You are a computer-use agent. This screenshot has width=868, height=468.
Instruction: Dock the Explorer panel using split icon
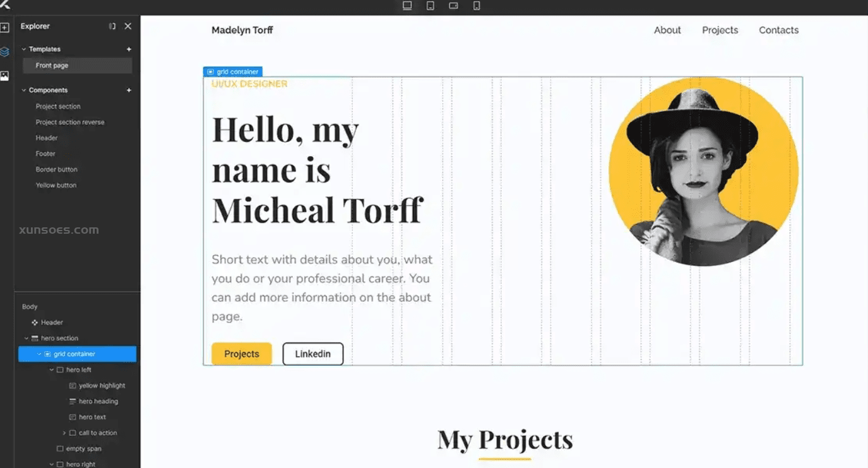click(x=112, y=27)
